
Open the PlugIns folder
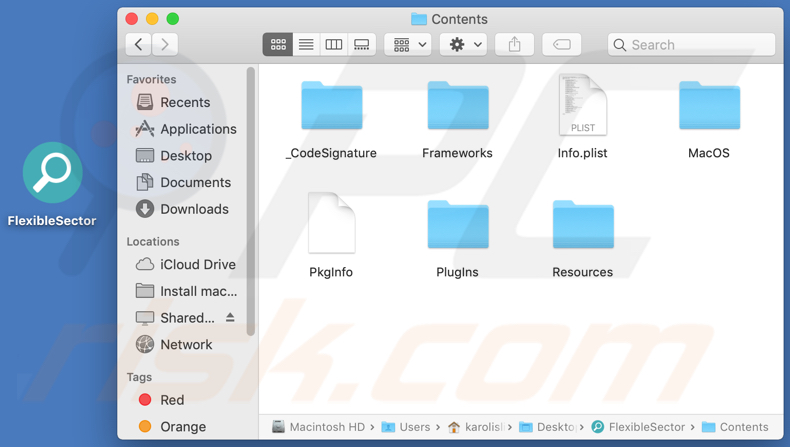click(457, 224)
